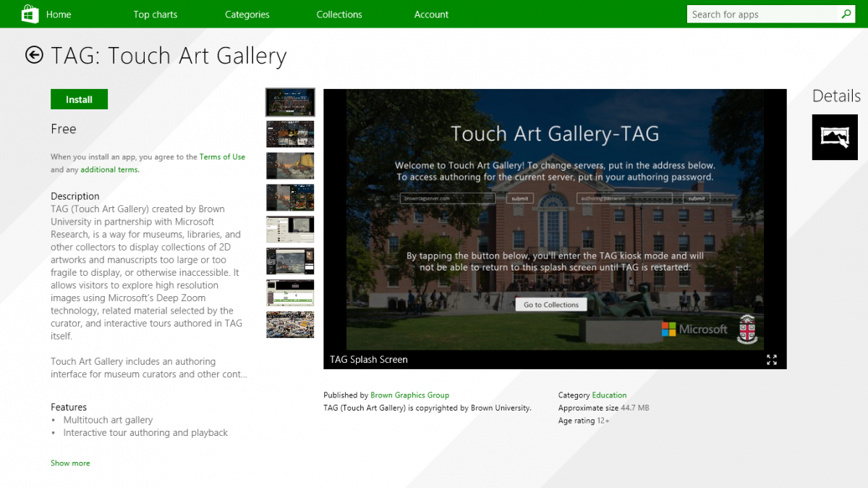
Task: Click the Windows Store logo icon
Action: [30, 14]
